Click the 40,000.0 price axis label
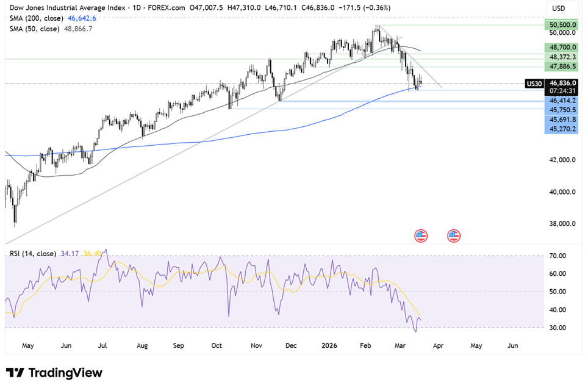Screen dimensions: 588x391 pos(562,192)
